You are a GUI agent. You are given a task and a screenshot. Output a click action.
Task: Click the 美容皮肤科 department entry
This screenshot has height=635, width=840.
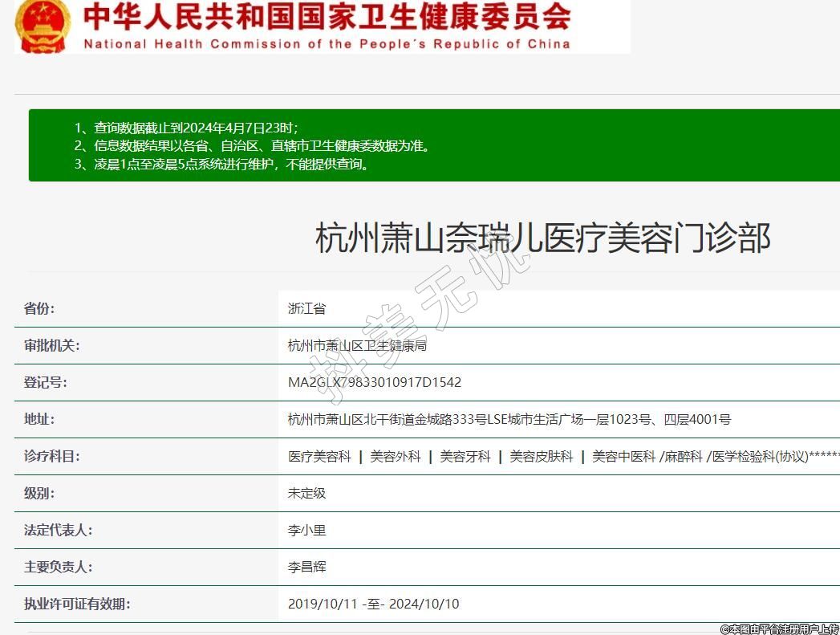tap(542, 457)
